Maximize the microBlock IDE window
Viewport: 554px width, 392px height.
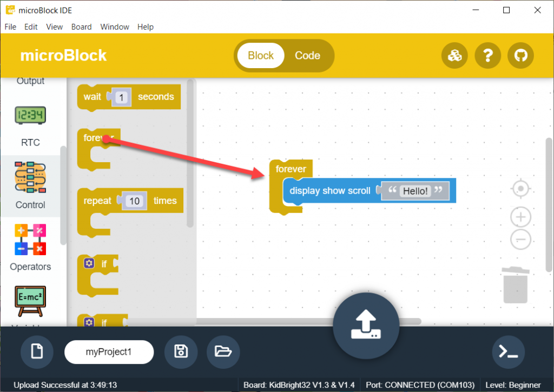pos(506,10)
